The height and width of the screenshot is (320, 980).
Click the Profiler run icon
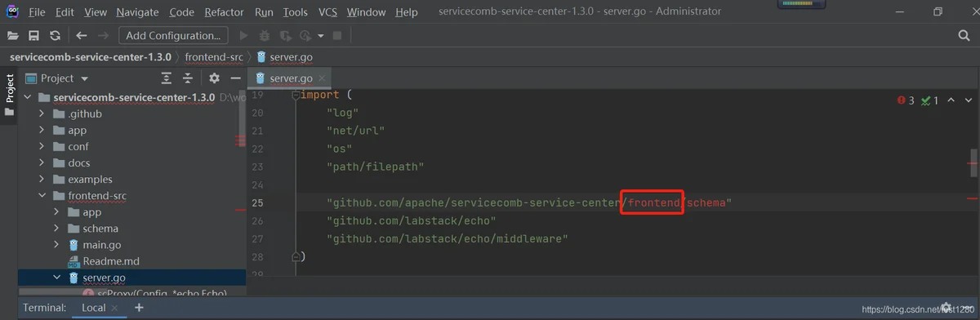tap(305, 36)
